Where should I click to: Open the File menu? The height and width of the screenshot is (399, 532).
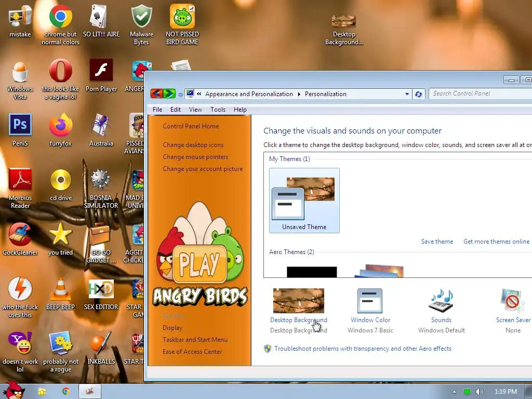coord(157,110)
